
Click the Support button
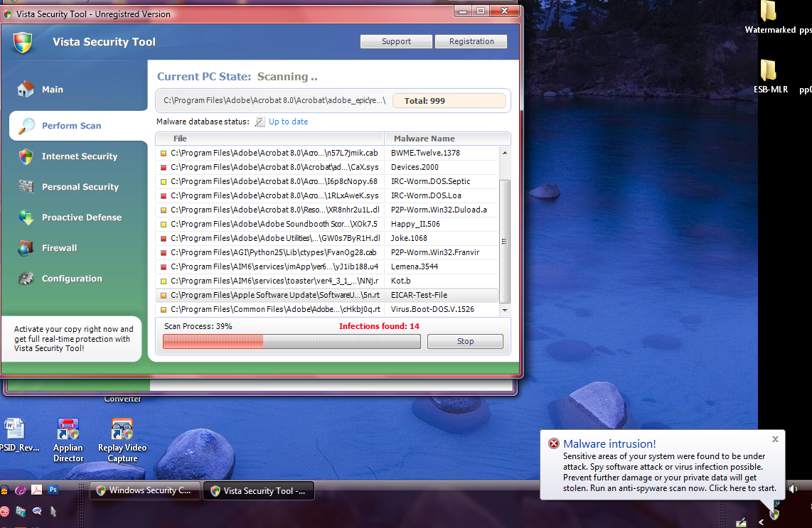(x=396, y=41)
